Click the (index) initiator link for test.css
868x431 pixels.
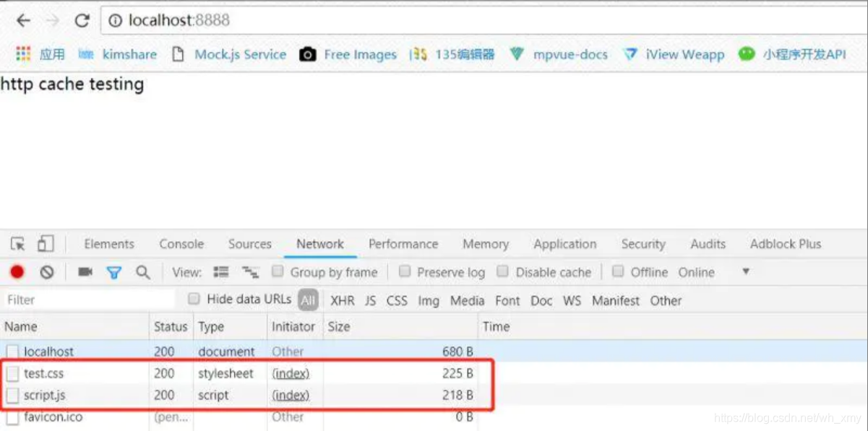(291, 373)
